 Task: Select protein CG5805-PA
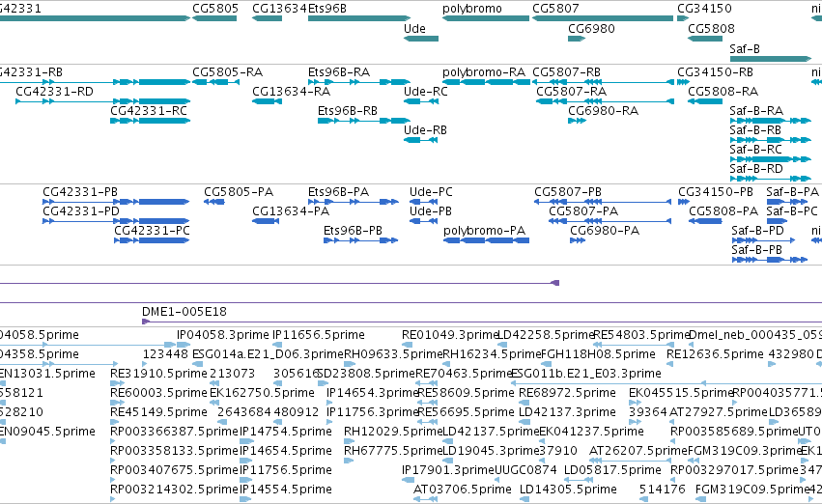coord(239,192)
